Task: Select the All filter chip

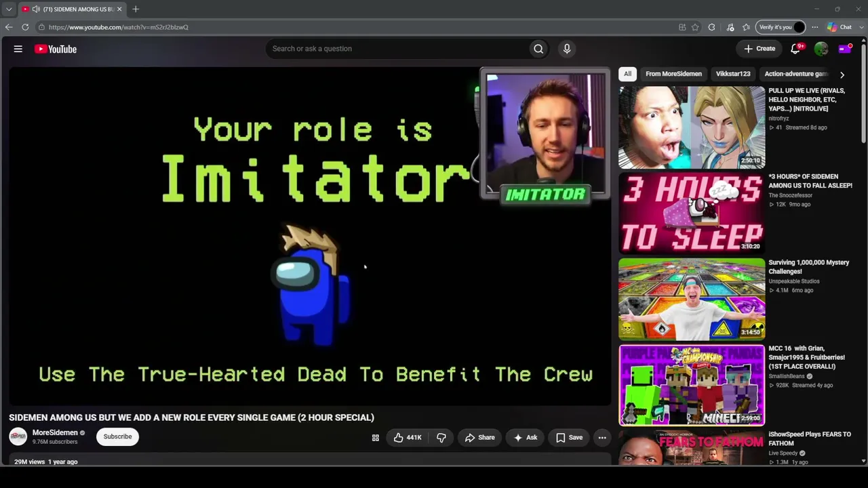Action: pyautogui.click(x=628, y=74)
